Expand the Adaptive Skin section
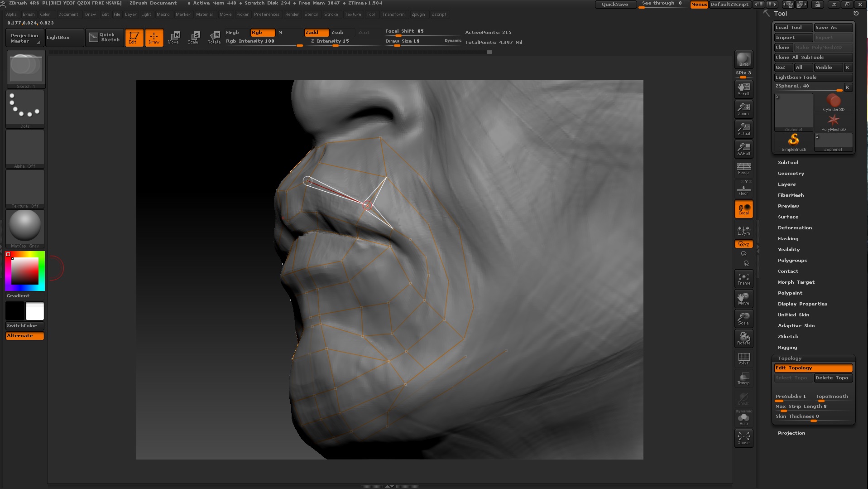This screenshot has height=489, width=868. [796, 326]
